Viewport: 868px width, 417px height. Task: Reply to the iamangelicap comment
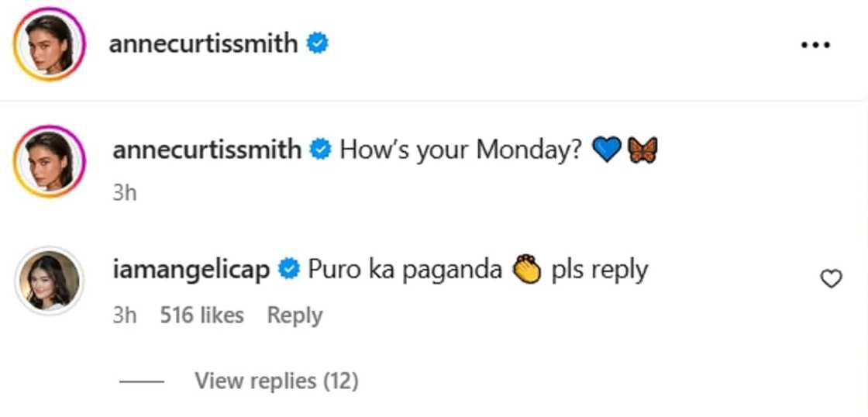click(x=294, y=315)
